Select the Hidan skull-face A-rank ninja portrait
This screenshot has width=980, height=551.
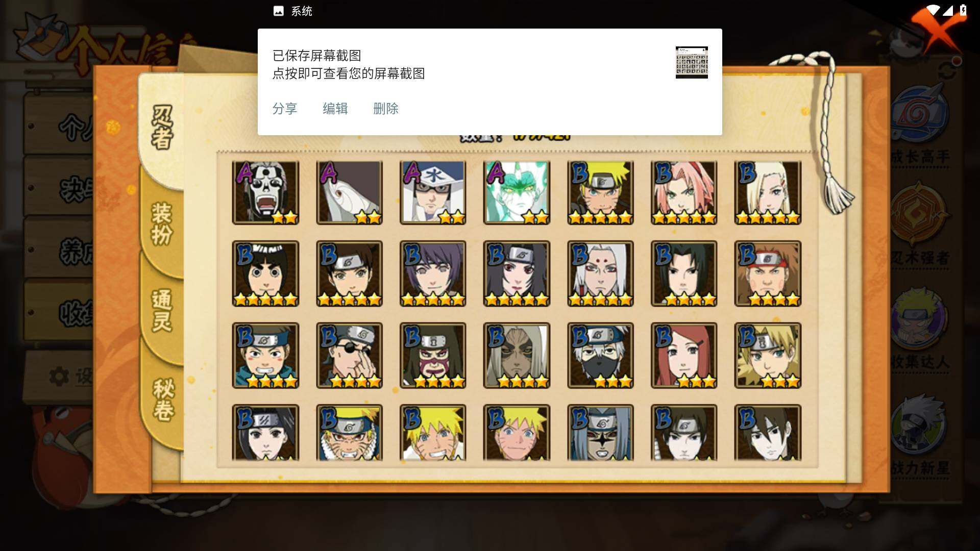[x=265, y=193]
